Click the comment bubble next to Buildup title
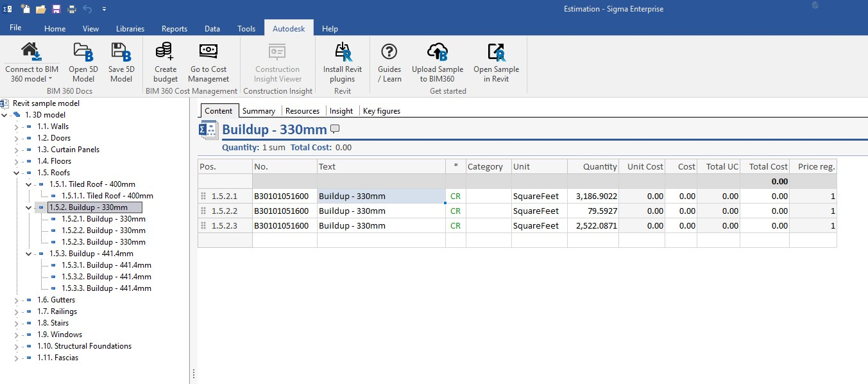Image resolution: width=868 pixels, height=384 pixels. pyautogui.click(x=335, y=129)
